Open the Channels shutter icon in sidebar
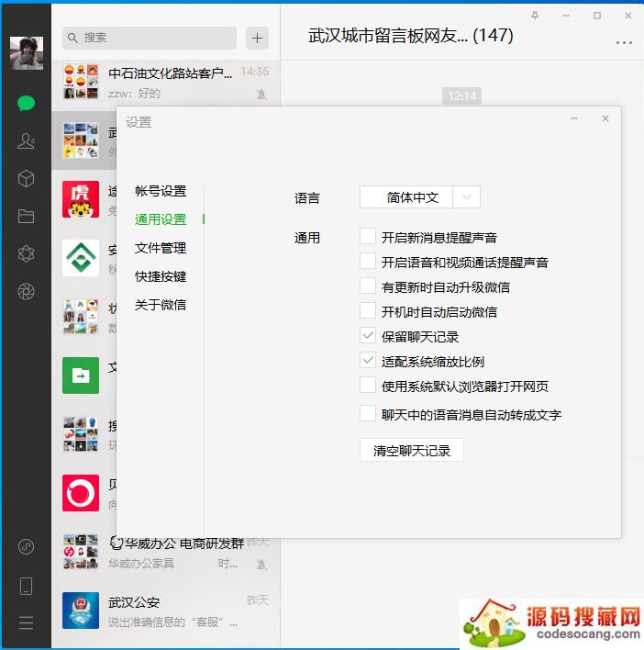 click(x=26, y=291)
